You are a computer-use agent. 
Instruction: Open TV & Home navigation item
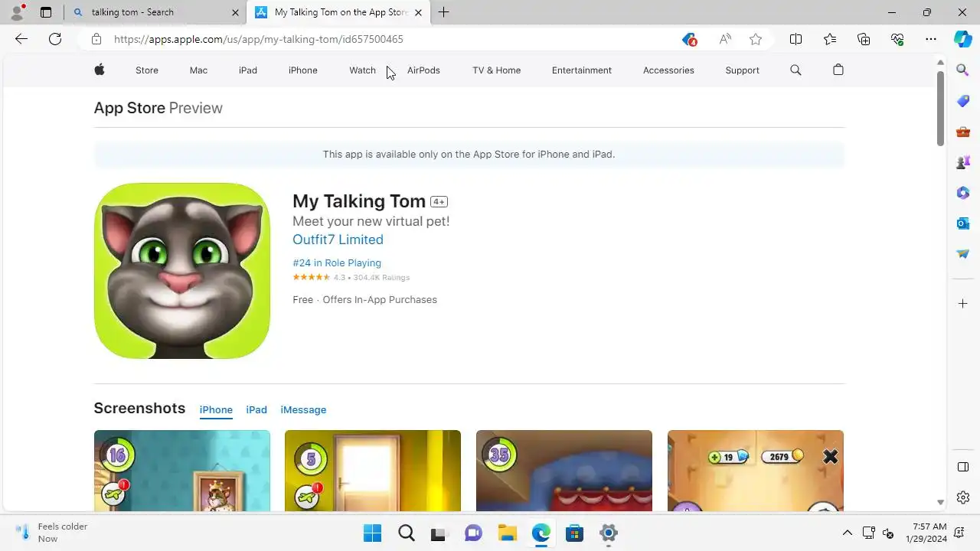(x=496, y=70)
